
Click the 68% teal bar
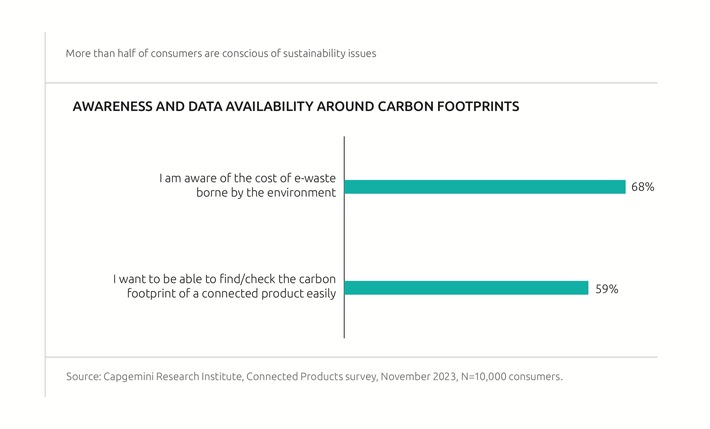[x=485, y=187]
